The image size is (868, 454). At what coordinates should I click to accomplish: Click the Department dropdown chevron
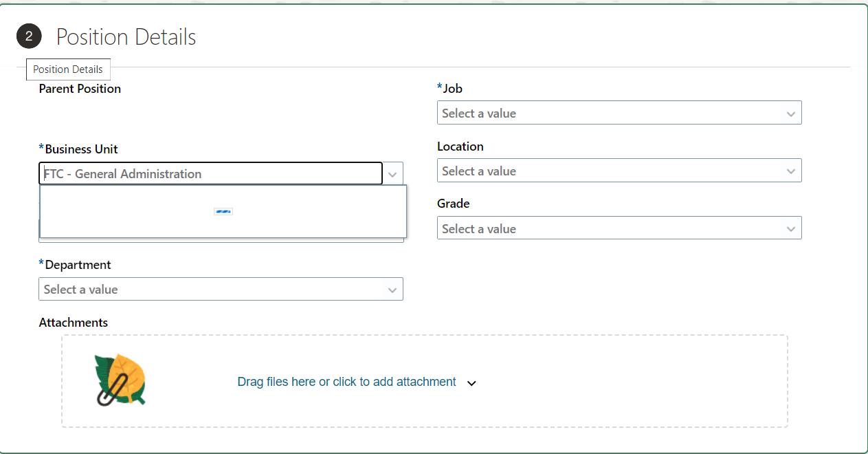point(392,289)
